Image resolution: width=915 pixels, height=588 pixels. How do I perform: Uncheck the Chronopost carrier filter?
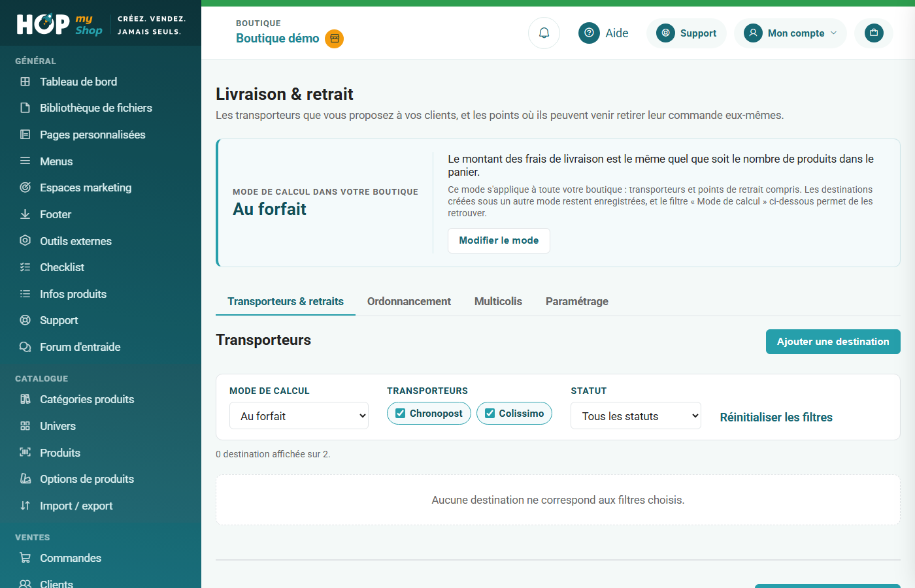(401, 414)
